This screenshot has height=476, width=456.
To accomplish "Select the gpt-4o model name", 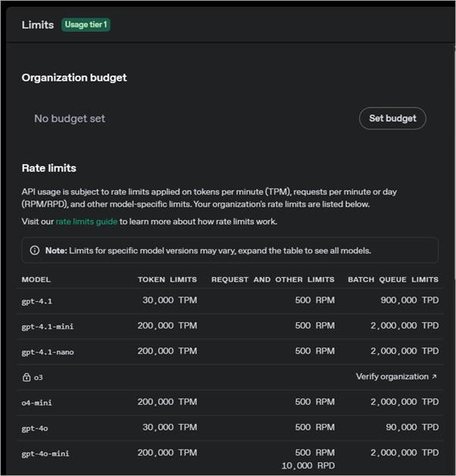I will [35, 428].
